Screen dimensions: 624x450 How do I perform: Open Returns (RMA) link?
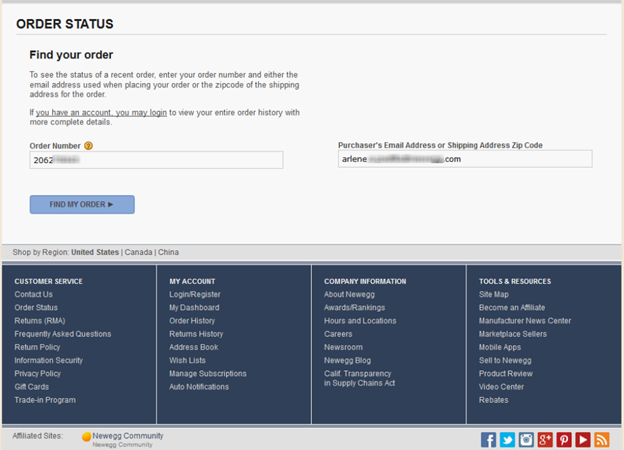click(x=40, y=321)
